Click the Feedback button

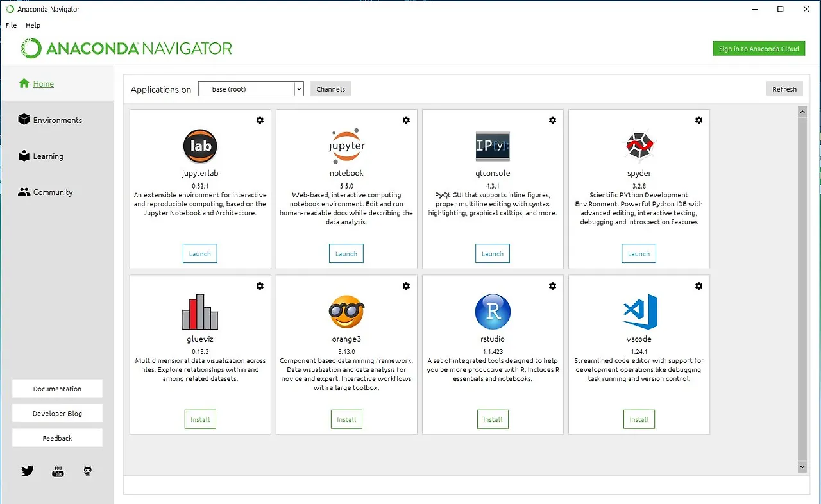point(57,438)
